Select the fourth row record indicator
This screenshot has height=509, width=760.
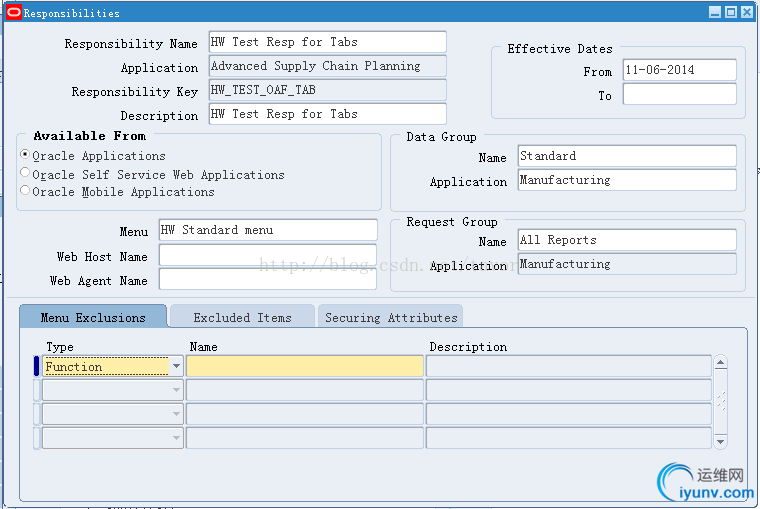click(36, 437)
